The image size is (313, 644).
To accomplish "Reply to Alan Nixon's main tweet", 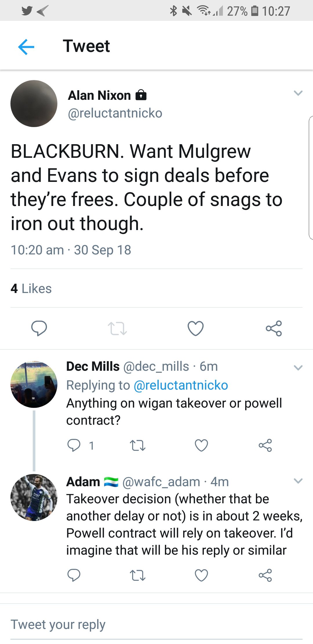I will [x=39, y=328].
